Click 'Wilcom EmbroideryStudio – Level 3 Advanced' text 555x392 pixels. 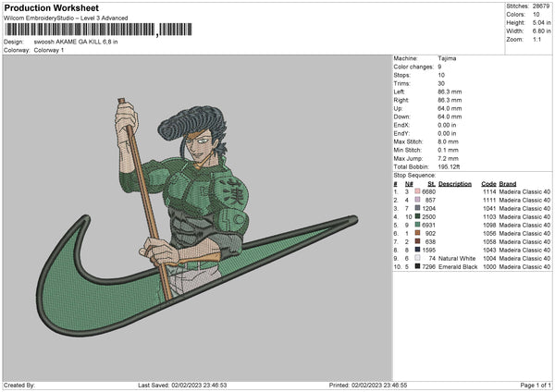coord(66,18)
